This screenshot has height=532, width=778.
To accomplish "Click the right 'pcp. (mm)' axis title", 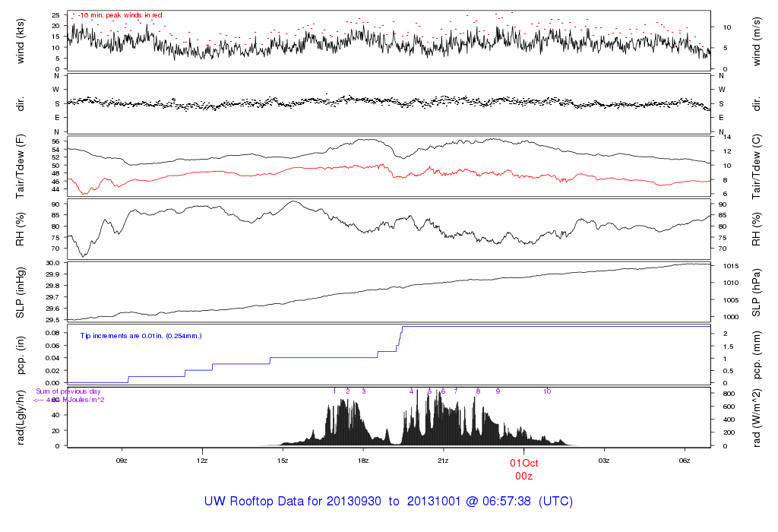I will click(757, 356).
